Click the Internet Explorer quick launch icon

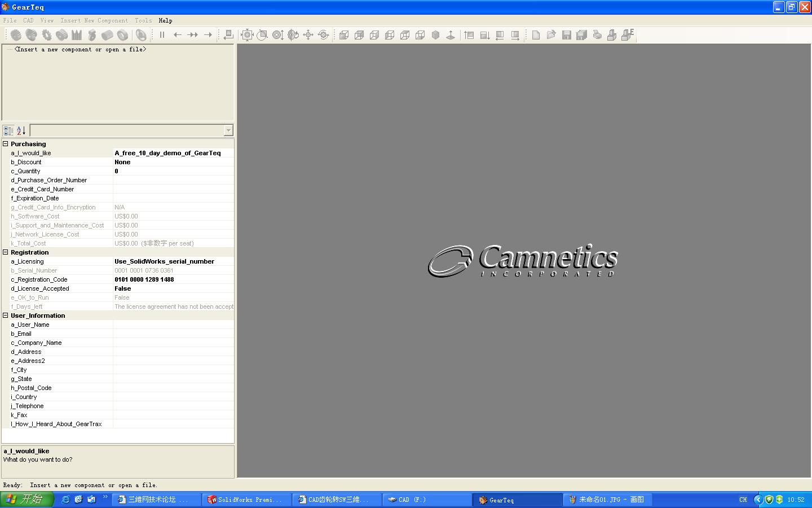(x=66, y=500)
